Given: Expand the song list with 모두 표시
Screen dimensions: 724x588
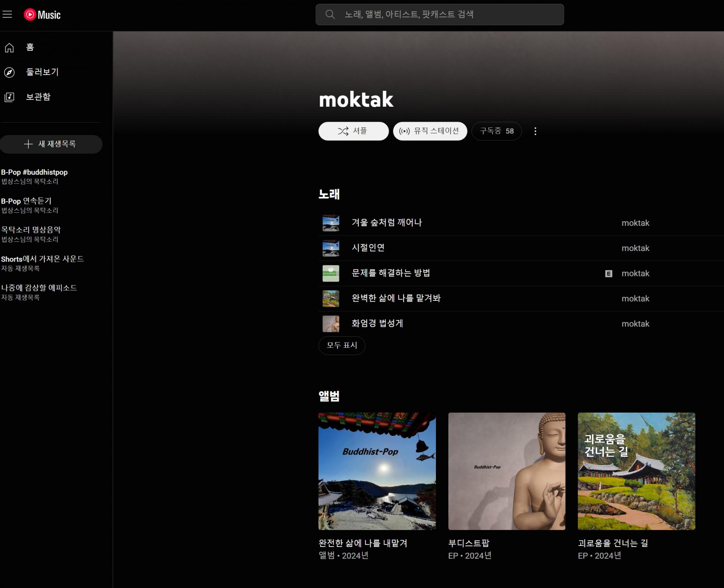Looking at the screenshot, I should point(342,345).
